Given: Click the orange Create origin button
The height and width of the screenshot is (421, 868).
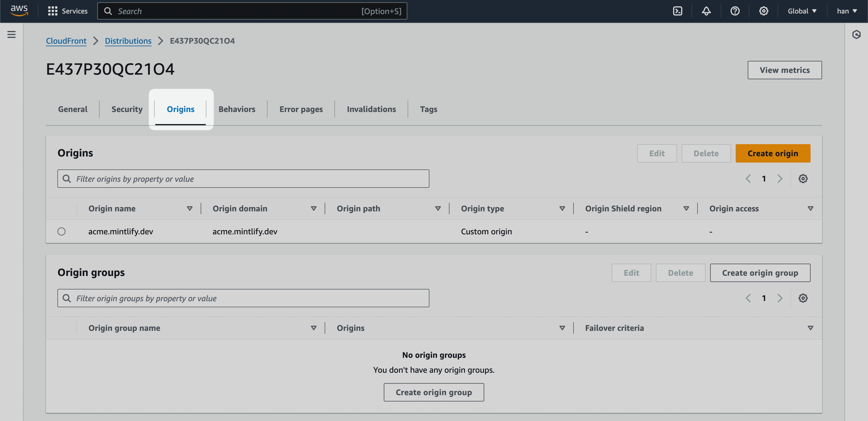Looking at the screenshot, I should click(x=773, y=153).
